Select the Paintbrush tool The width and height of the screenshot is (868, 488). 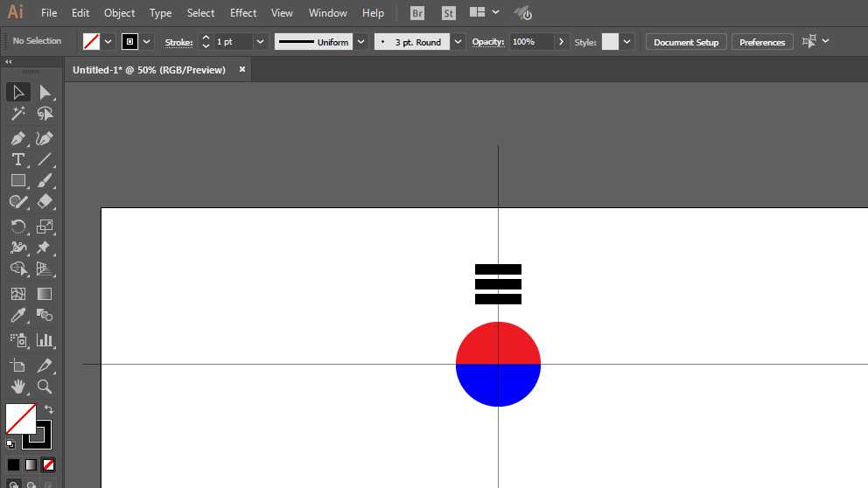45,180
